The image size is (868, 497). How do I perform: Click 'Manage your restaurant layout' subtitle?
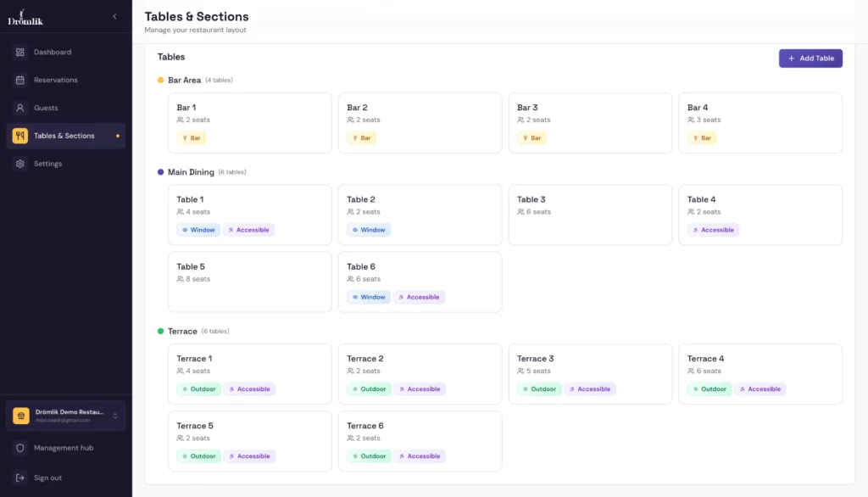[x=196, y=30]
